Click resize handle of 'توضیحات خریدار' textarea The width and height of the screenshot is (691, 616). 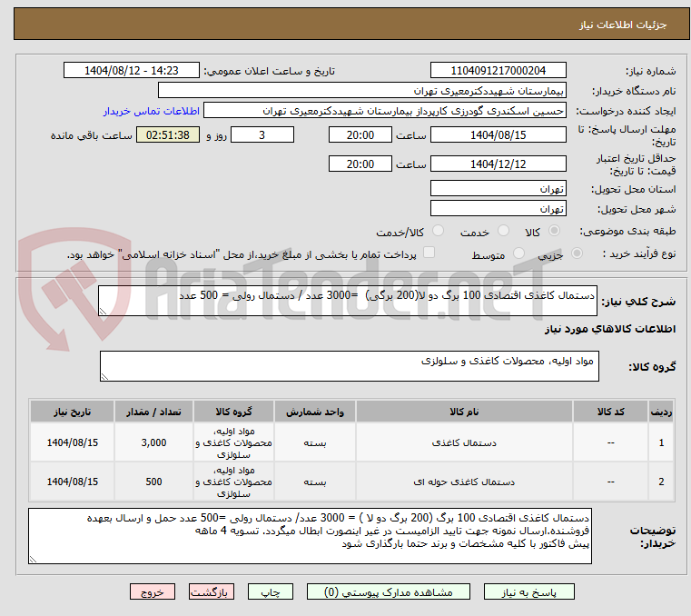pos(34,559)
